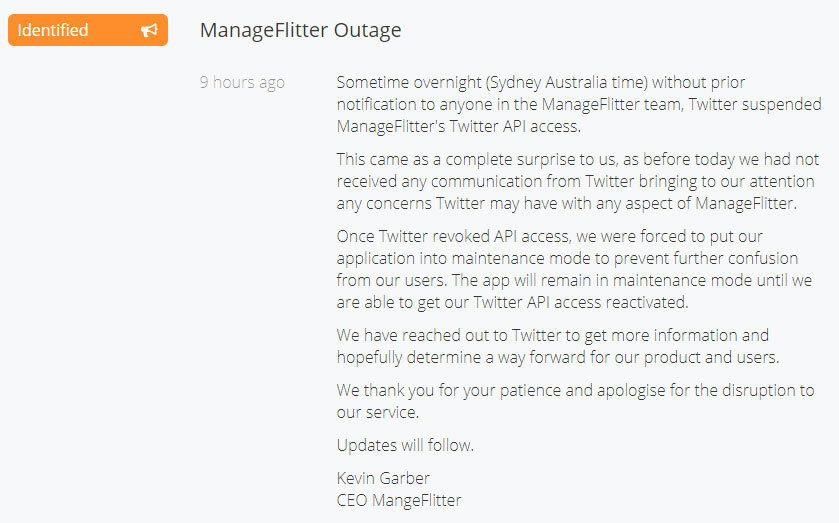The height and width of the screenshot is (523, 839).
Task: Click the word 'Identified' in the badge
Action: pos(52,30)
